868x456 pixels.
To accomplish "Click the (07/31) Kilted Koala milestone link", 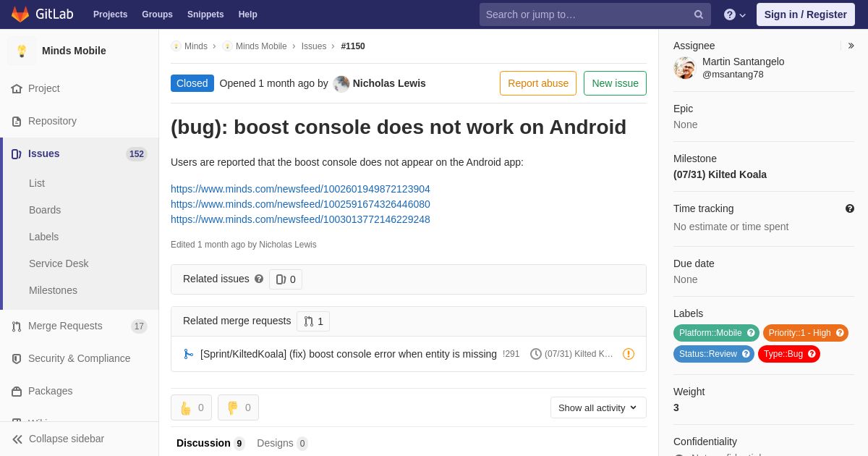I will click(720, 174).
